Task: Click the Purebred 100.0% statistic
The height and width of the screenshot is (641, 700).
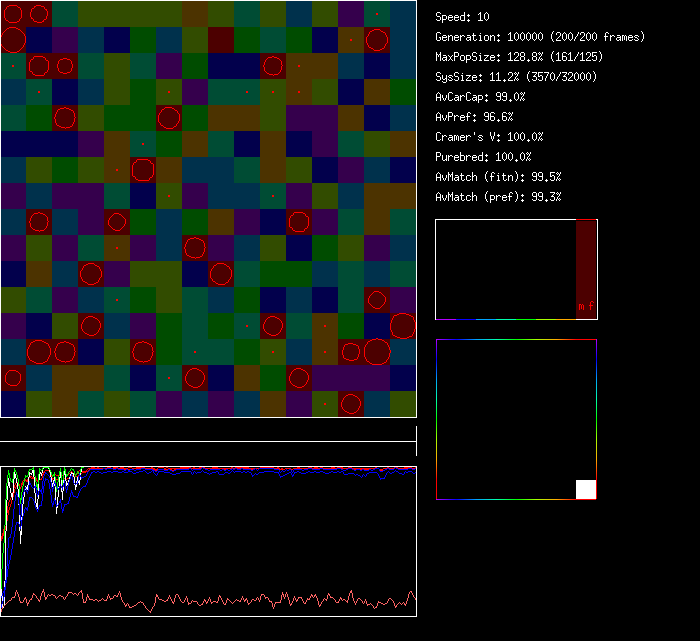Action: (484, 157)
